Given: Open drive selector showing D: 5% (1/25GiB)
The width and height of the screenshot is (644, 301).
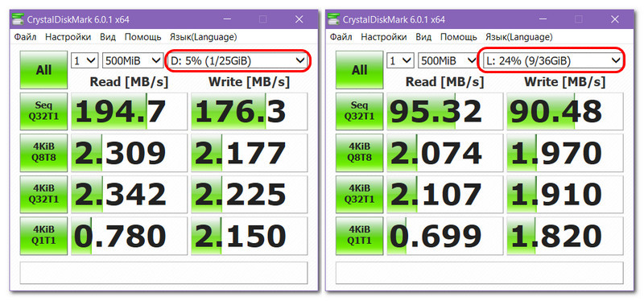Looking at the screenshot, I should click(x=237, y=61).
